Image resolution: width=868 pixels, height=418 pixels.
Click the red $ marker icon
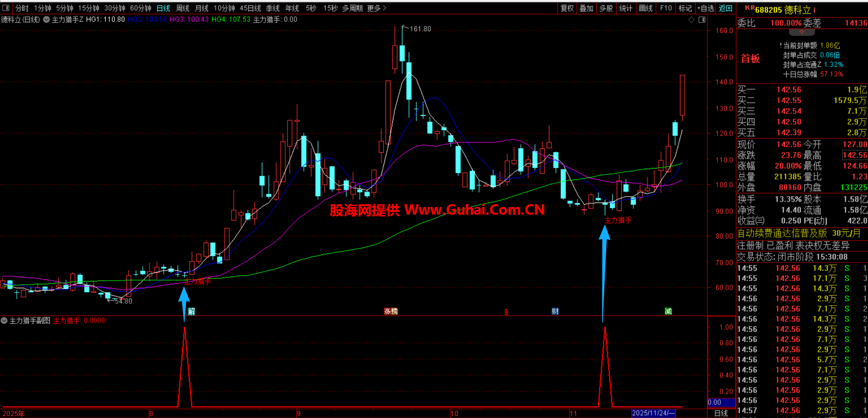click(506, 312)
